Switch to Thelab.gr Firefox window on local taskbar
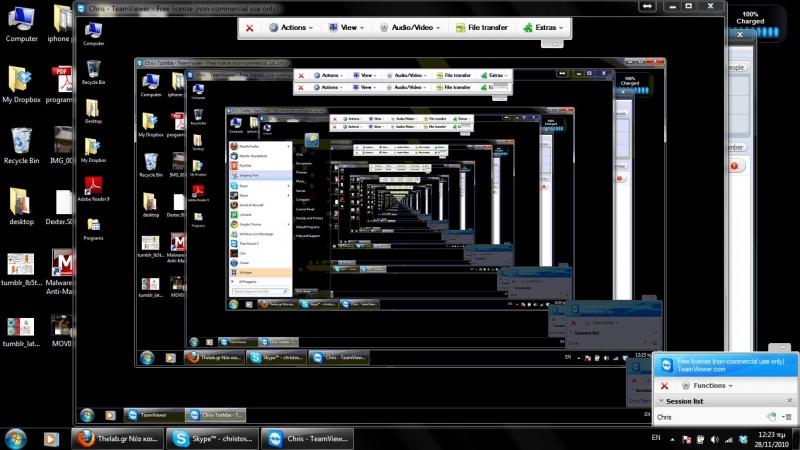Image resolution: width=800 pixels, height=450 pixels. [x=118, y=439]
